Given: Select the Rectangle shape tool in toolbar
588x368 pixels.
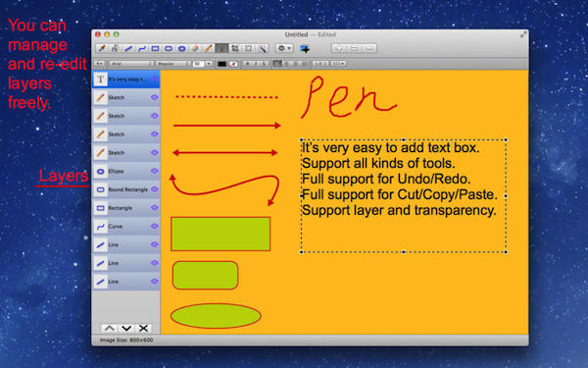Looking at the screenshot, I should [155, 48].
